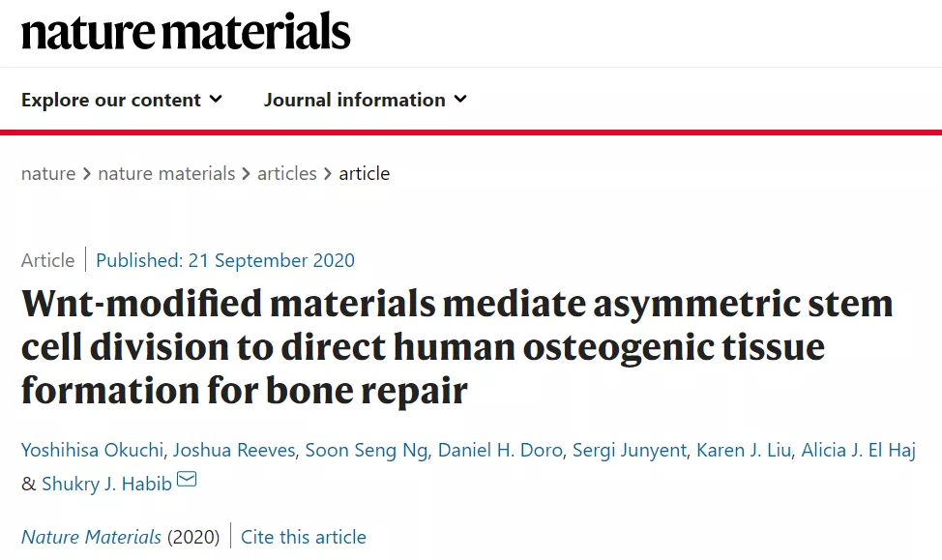
Task: Click the nature materials logo
Action: click(x=186, y=31)
